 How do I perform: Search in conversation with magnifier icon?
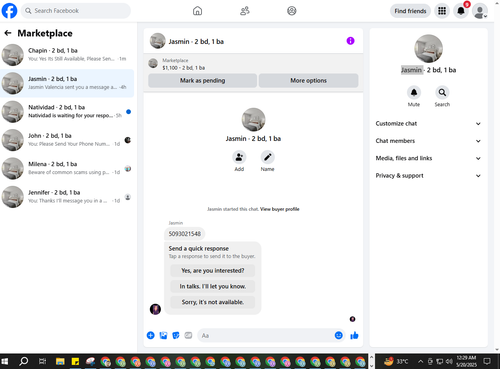[x=442, y=92]
